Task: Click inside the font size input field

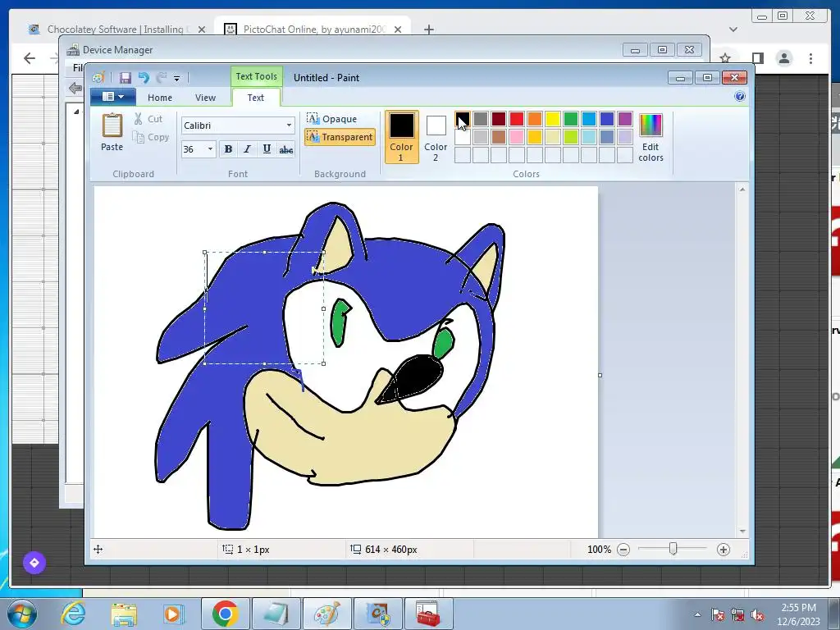Action: (193, 149)
